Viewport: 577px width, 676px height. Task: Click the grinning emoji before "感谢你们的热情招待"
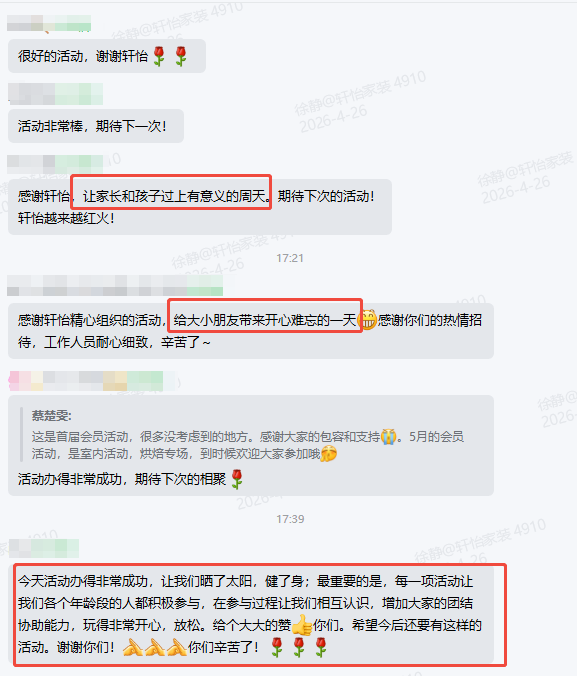368,320
